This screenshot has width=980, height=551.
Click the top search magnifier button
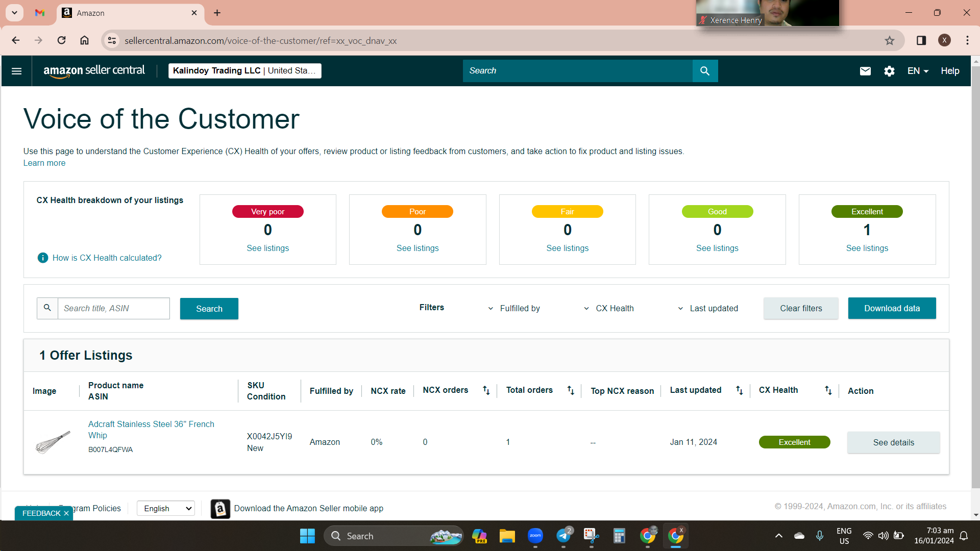click(705, 71)
